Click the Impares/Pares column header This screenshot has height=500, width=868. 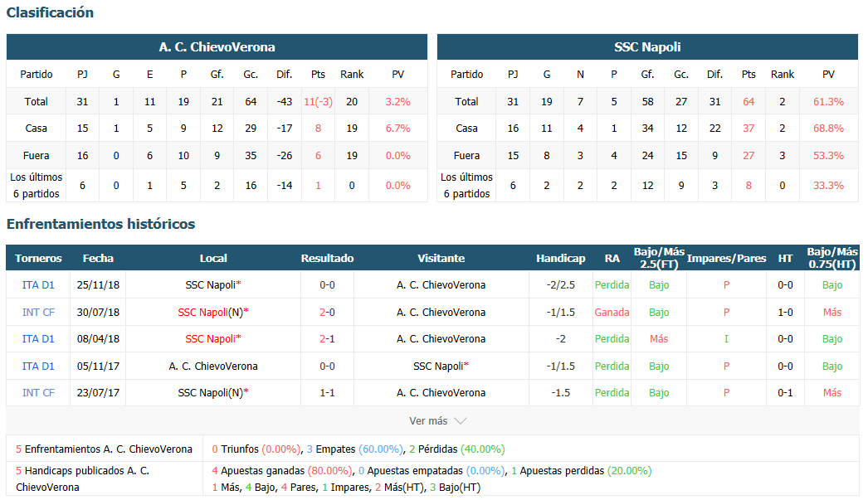point(726,259)
